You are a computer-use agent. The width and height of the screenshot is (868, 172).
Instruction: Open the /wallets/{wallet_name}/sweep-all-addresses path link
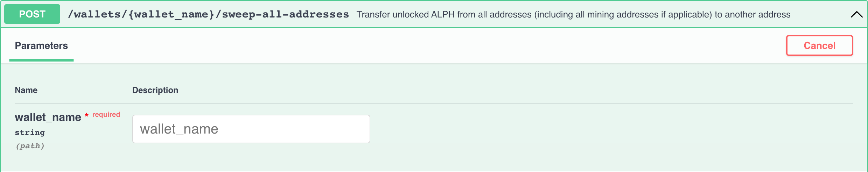[x=208, y=14]
